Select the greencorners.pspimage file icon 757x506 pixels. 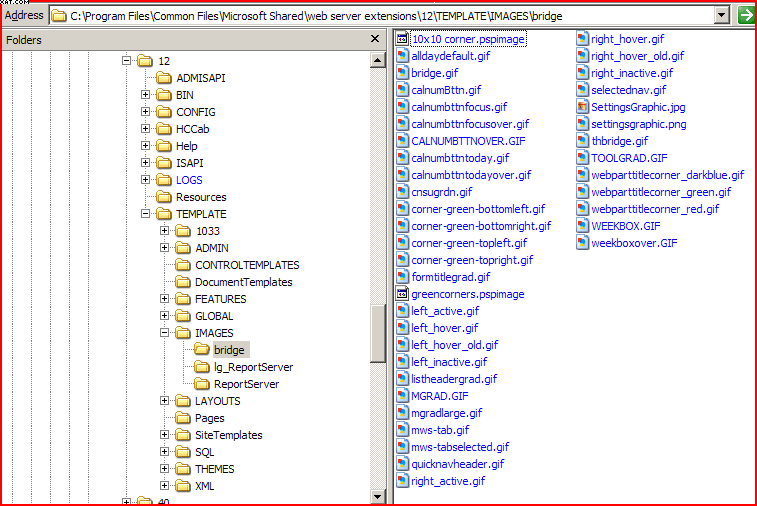pyautogui.click(x=402, y=294)
